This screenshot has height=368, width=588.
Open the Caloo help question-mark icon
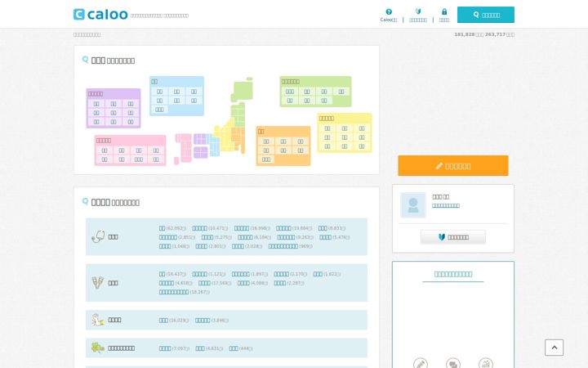389,11
